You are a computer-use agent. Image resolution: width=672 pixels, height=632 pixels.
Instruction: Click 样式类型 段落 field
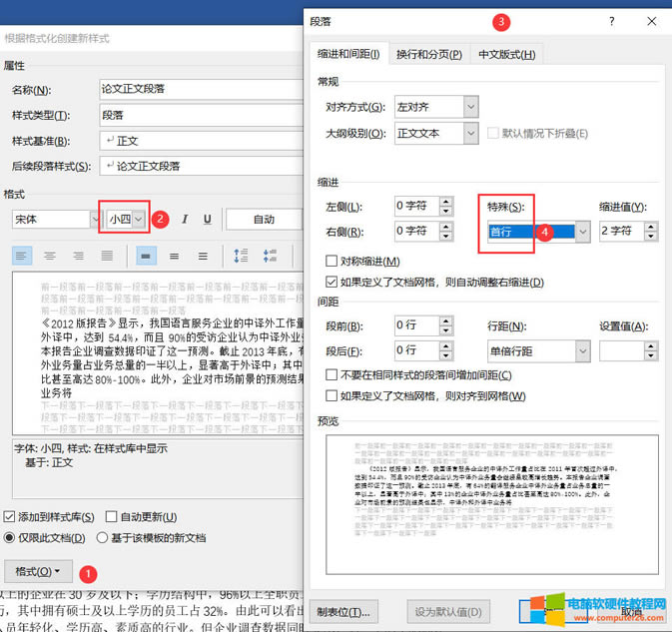point(202,115)
